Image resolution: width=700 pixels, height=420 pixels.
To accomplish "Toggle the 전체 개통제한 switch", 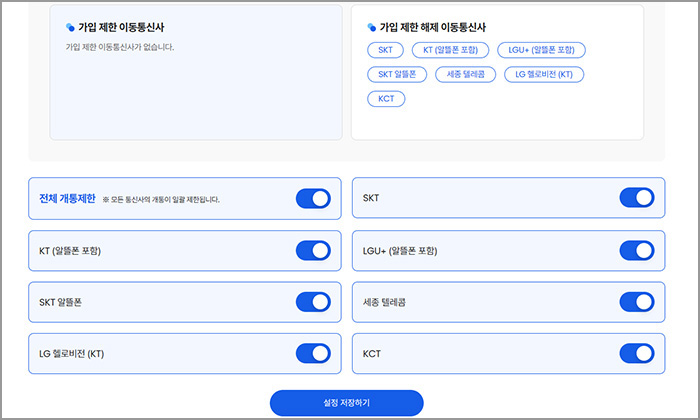I will pyautogui.click(x=313, y=199).
